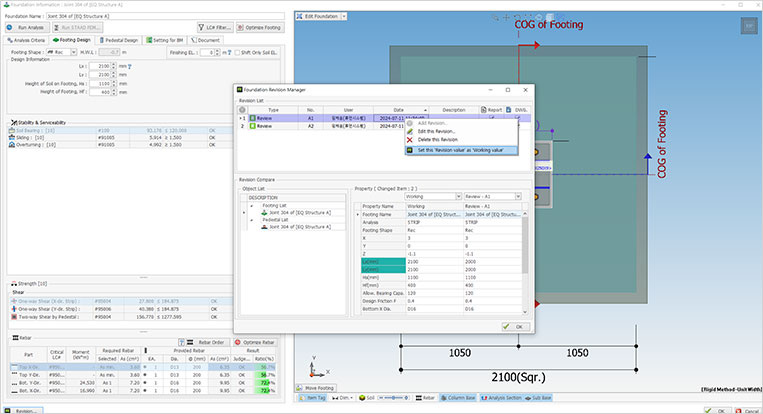
Task: Collapse the Pedestal List tree node
Action: pyautogui.click(x=252, y=220)
